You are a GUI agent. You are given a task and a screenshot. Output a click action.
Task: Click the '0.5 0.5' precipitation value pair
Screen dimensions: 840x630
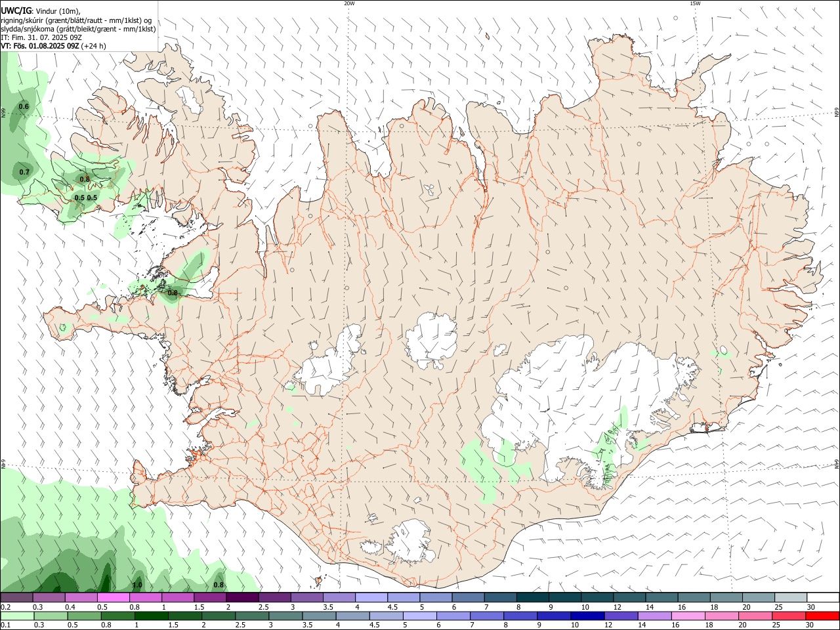85,198
